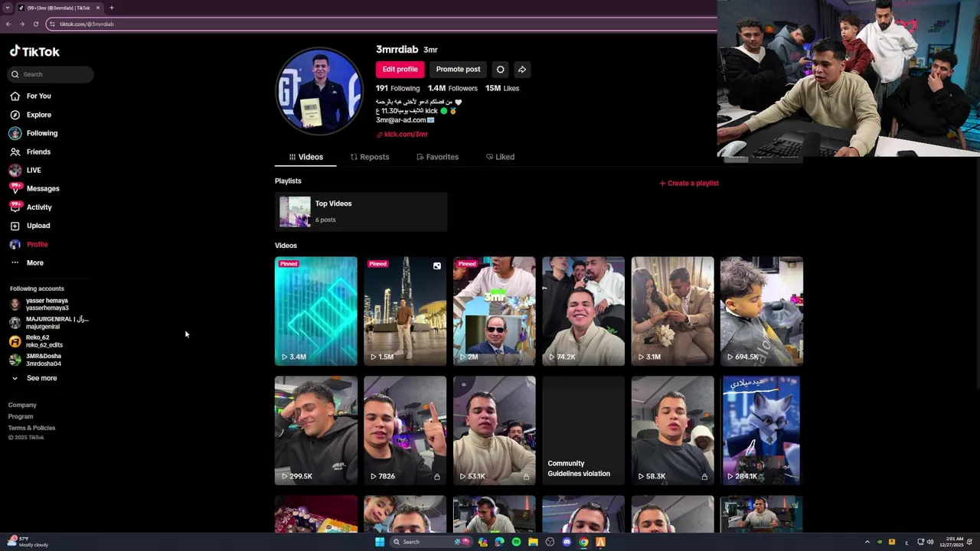Open the video with 74.2K views
Viewport: 980px width, 551px height.
point(583,311)
